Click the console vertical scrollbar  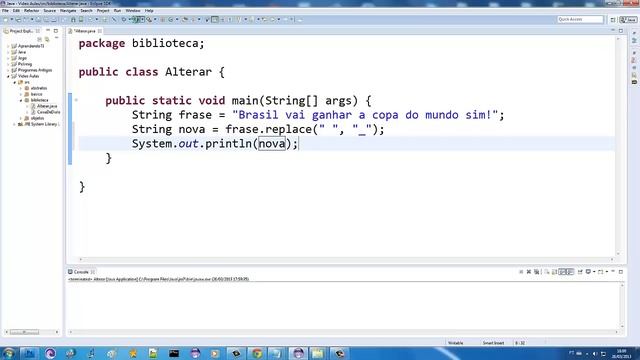coord(622,306)
